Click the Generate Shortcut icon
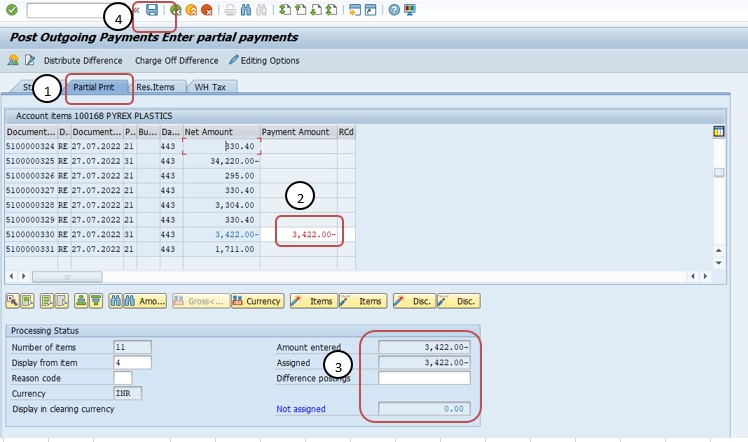Image resolution: width=748 pixels, height=442 pixels. pyautogui.click(x=371, y=10)
